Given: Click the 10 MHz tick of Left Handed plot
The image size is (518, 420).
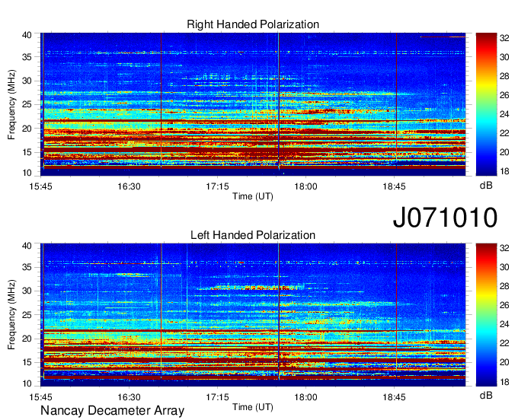Looking at the screenshot, I should 27,383.
